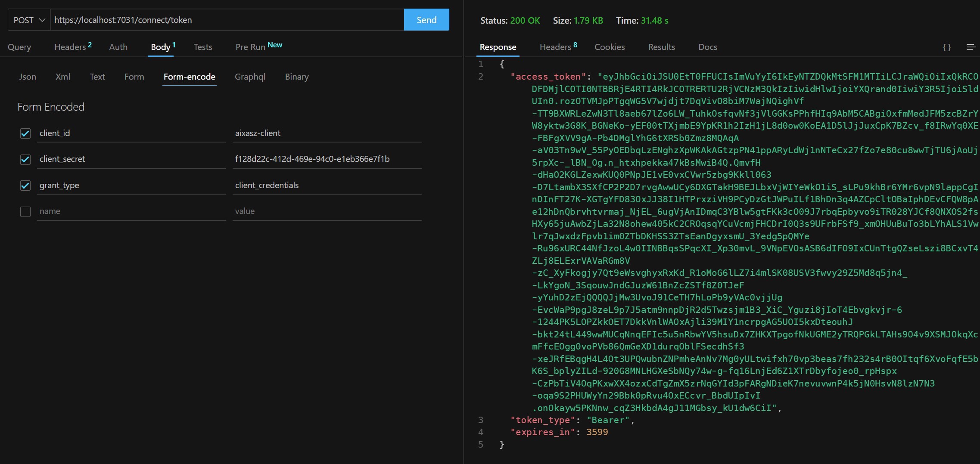Image resolution: width=980 pixels, height=464 pixels.
Task: Select the Body tab
Action: [x=162, y=46]
